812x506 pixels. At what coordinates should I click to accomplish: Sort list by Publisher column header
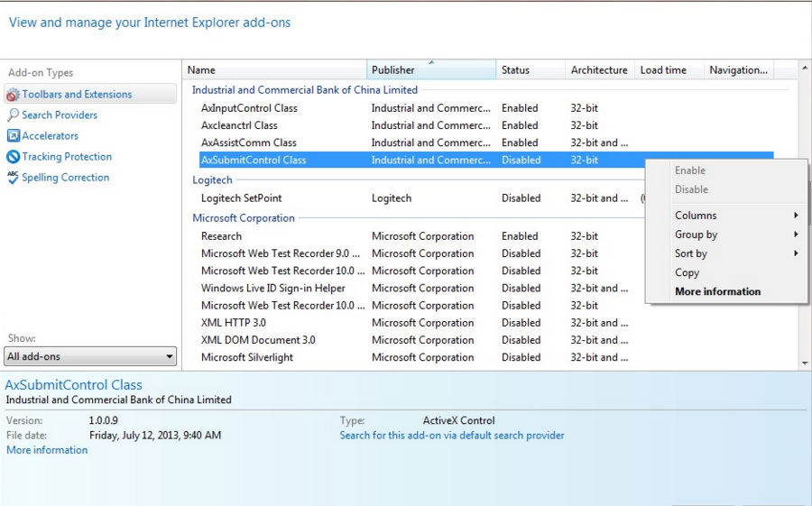click(431, 70)
